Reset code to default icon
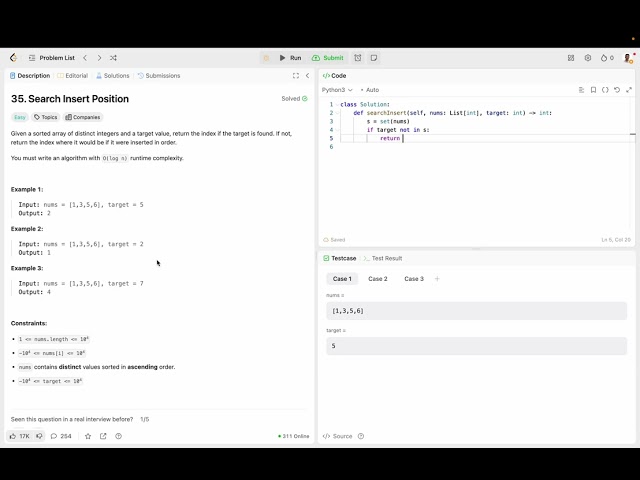 (x=617, y=90)
